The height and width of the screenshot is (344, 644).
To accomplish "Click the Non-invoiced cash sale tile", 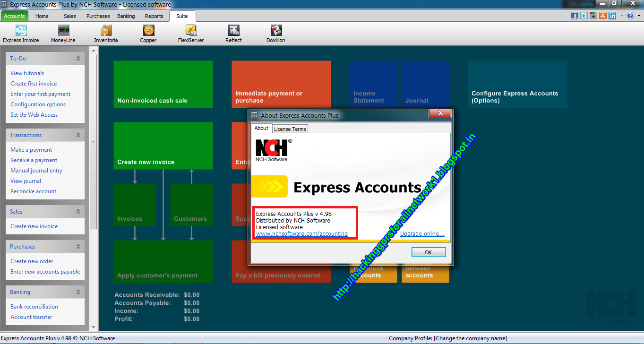I will pos(163,84).
